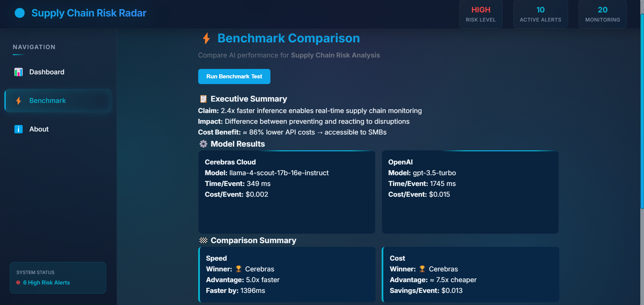The width and height of the screenshot is (644, 305).
Task: Click the gear icon beside Model Results
Action: (x=203, y=144)
